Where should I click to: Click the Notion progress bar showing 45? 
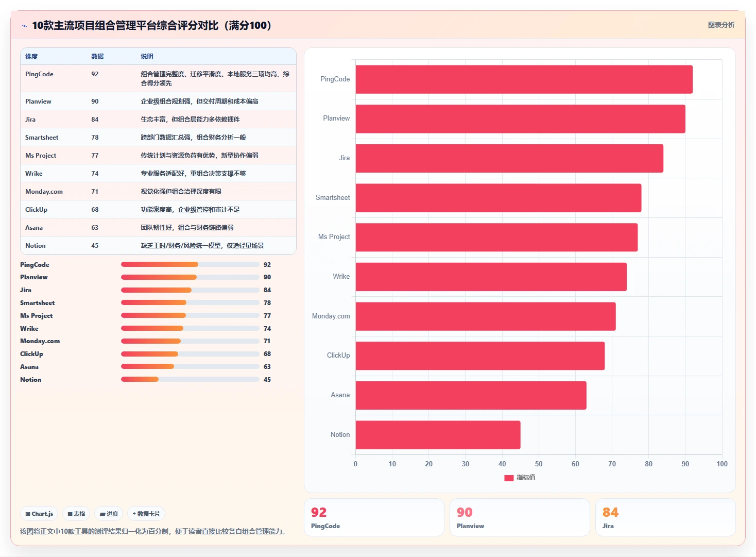pos(190,379)
